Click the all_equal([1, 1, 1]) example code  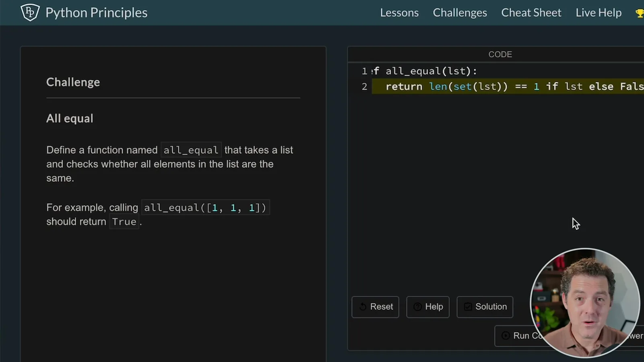pyautogui.click(x=205, y=208)
